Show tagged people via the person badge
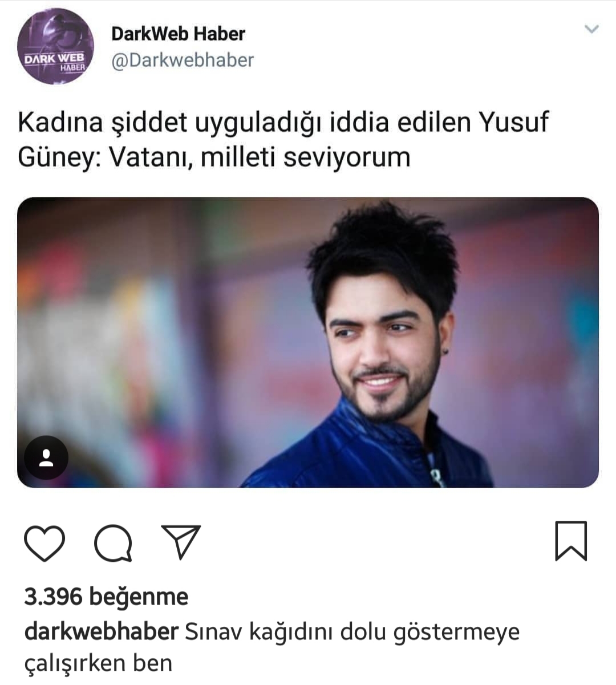The image size is (616, 685). tap(46, 457)
